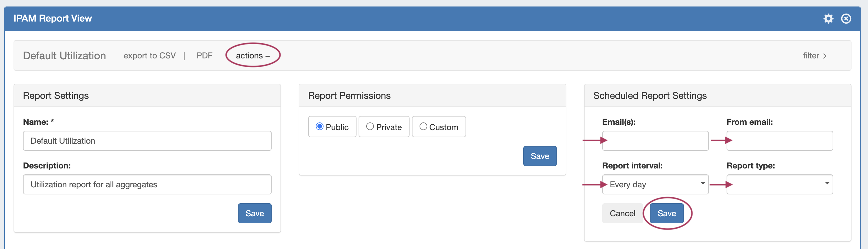
Task: Collapse the actions menu
Action: pos(253,56)
